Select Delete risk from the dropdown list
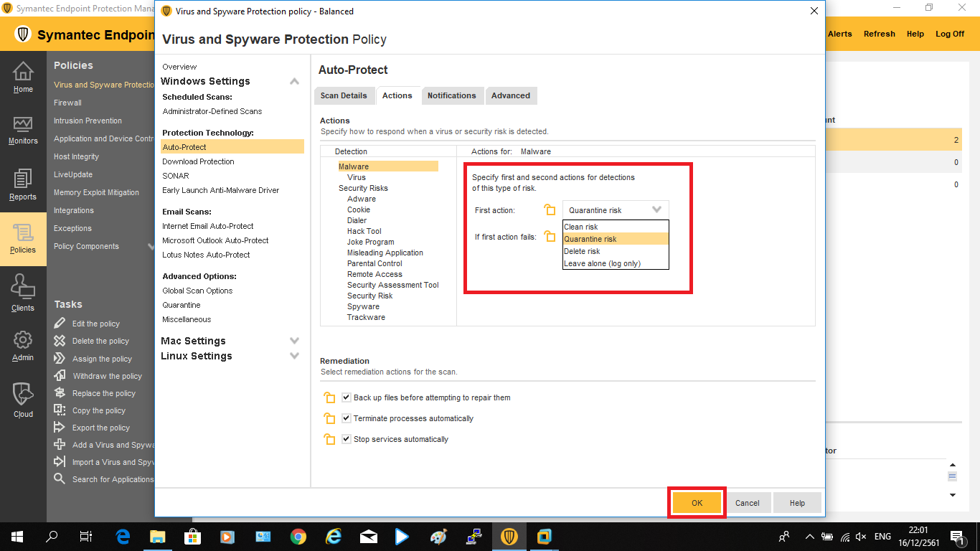This screenshot has height=551, width=980. 582,252
